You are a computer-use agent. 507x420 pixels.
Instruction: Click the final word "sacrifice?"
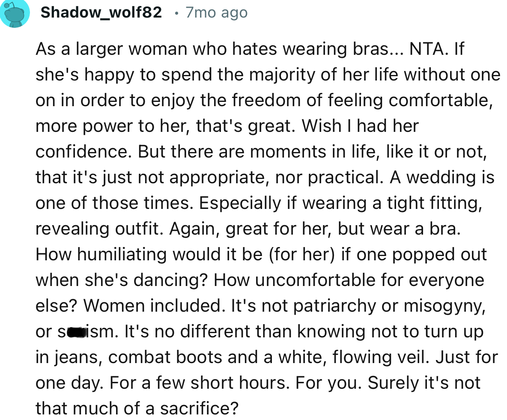(x=199, y=408)
